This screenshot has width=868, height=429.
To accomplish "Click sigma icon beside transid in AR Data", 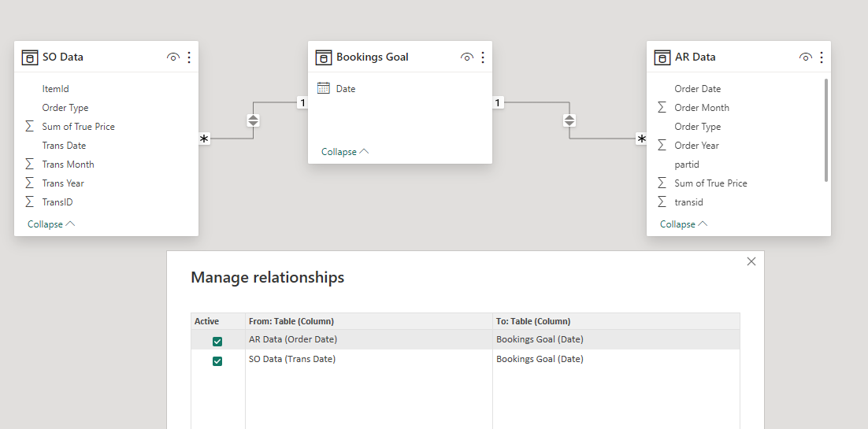I will pos(662,202).
